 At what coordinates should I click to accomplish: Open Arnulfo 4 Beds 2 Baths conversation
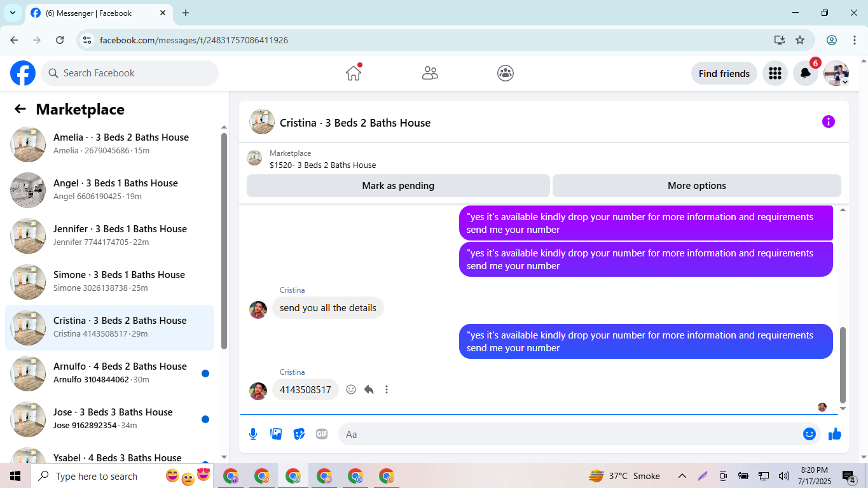coord(109,373)
